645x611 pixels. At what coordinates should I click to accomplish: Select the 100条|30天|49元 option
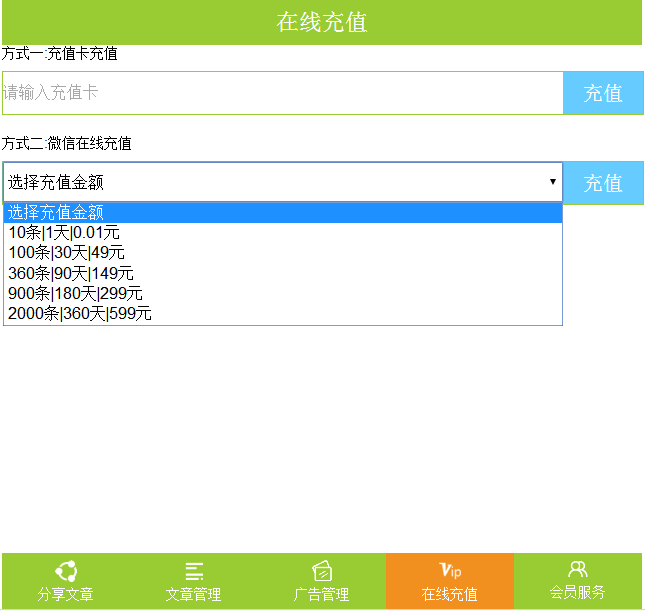point(283,253)
